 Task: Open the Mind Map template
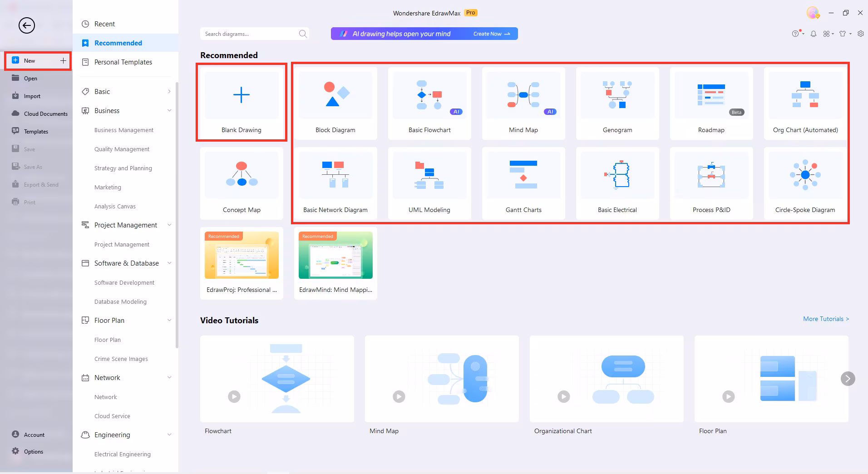click(x=523, y=103)
